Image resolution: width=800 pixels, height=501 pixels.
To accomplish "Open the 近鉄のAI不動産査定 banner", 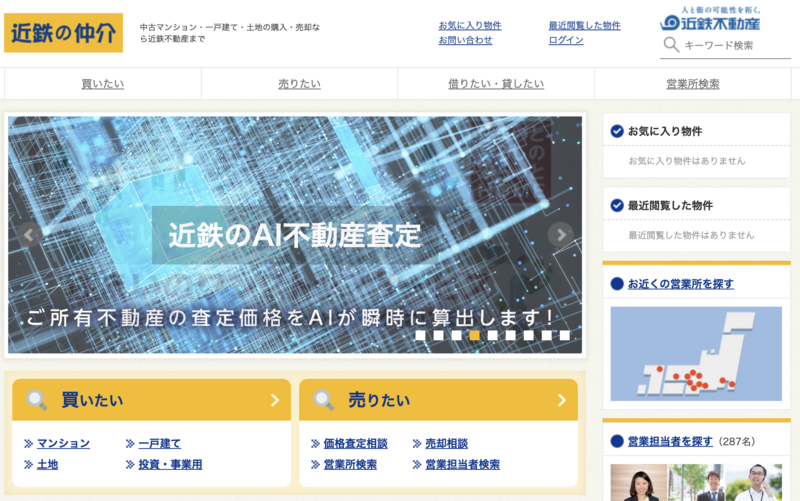I will (295, 235).
